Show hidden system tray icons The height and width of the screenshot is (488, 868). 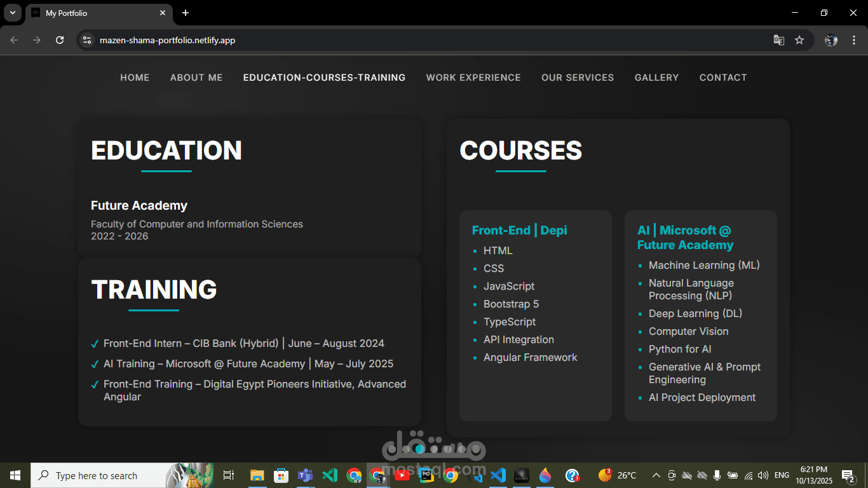click(x=656, y=475)
